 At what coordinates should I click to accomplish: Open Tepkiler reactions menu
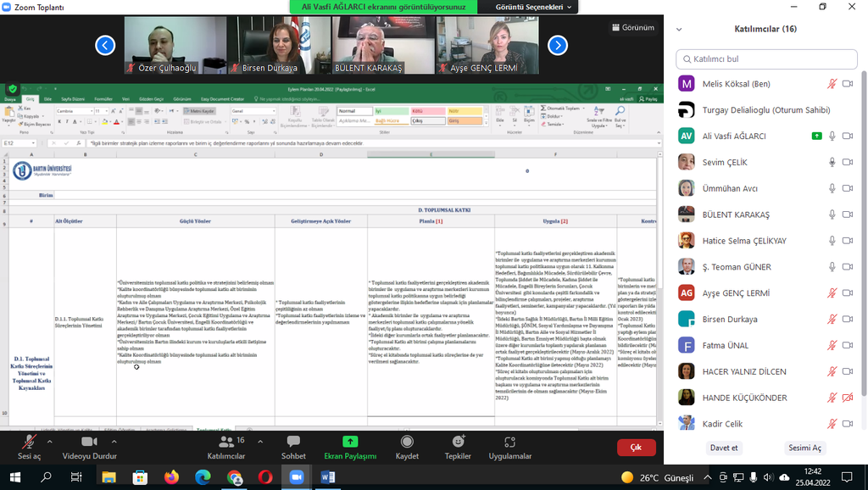tap(458, 442)
